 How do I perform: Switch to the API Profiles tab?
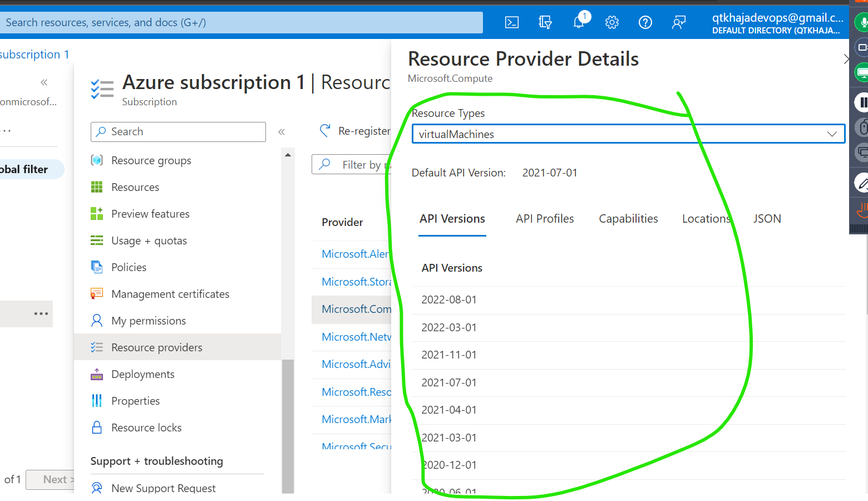[x=545, y=219]
